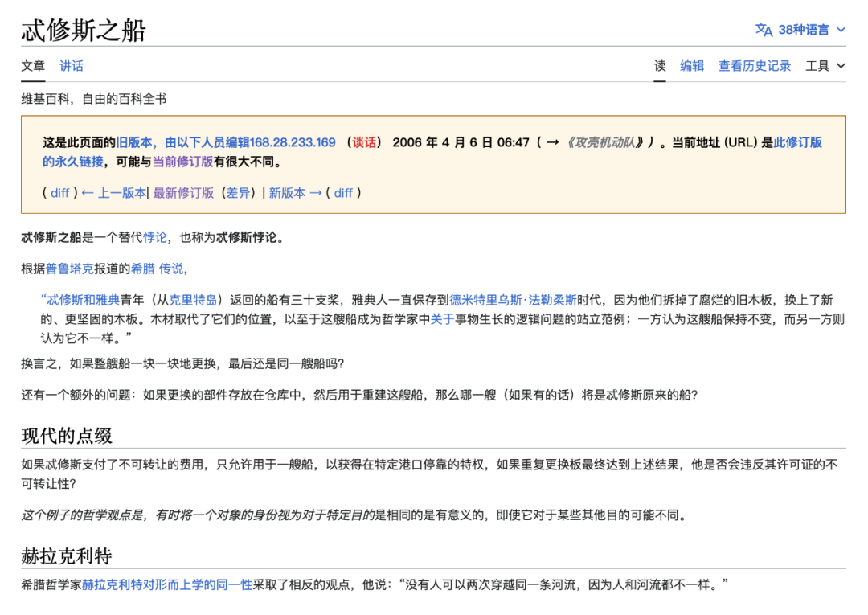Click the 编辑 menu item
Screen dimensions: 868x615
[692, 66]
